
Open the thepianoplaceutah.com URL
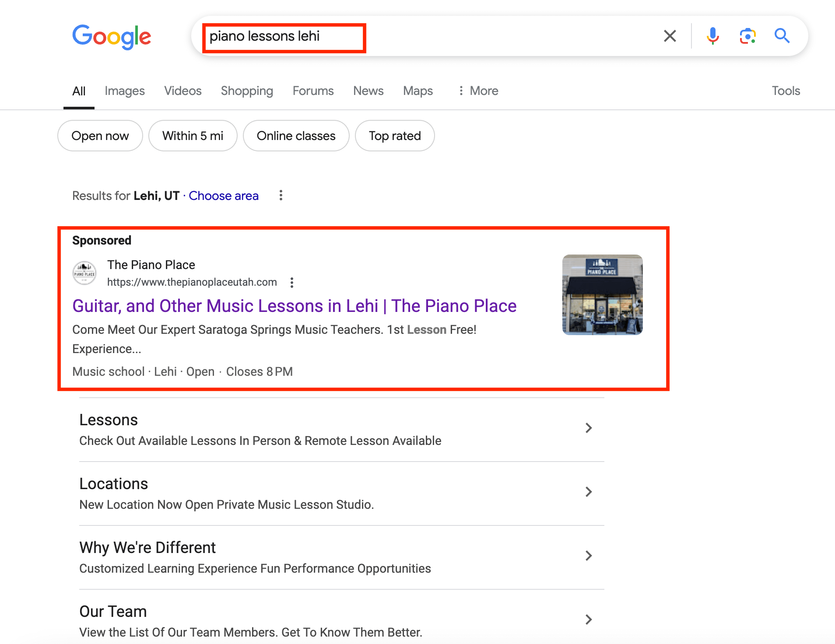(192, 282)
